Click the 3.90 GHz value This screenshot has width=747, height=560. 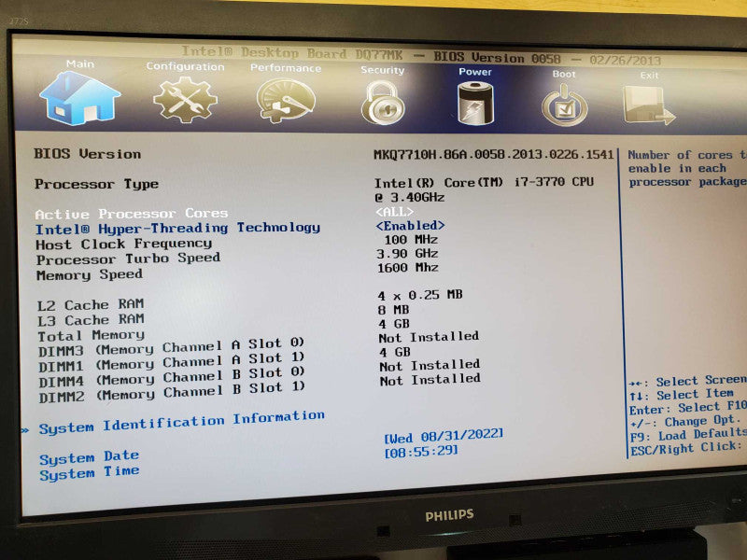(407, 253)
